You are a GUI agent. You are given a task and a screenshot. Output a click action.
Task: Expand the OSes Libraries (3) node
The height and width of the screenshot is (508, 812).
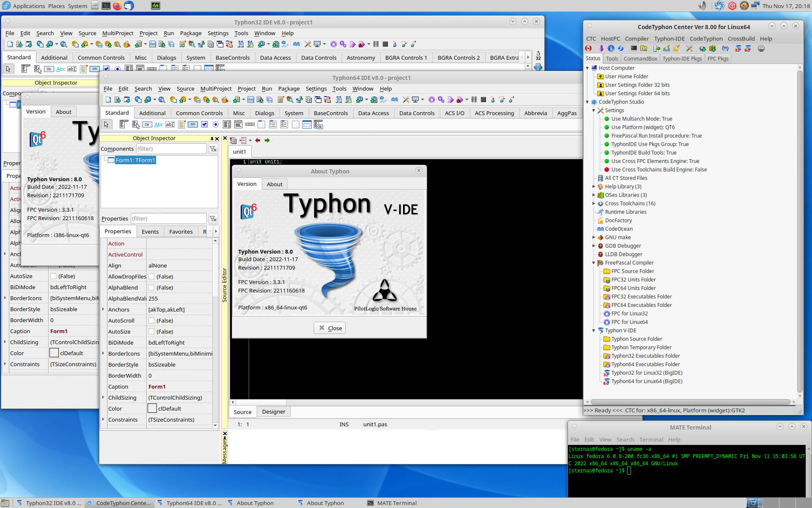coord(594,195)
